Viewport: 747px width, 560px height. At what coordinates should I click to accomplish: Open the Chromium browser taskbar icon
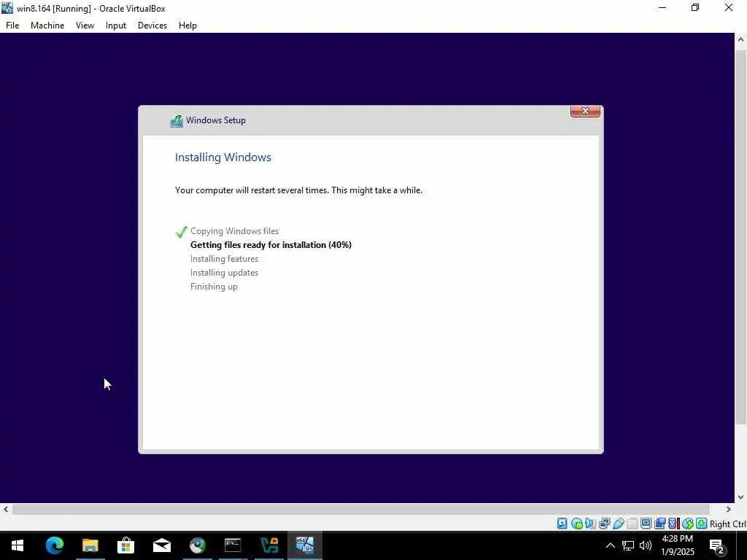point(197,545)
